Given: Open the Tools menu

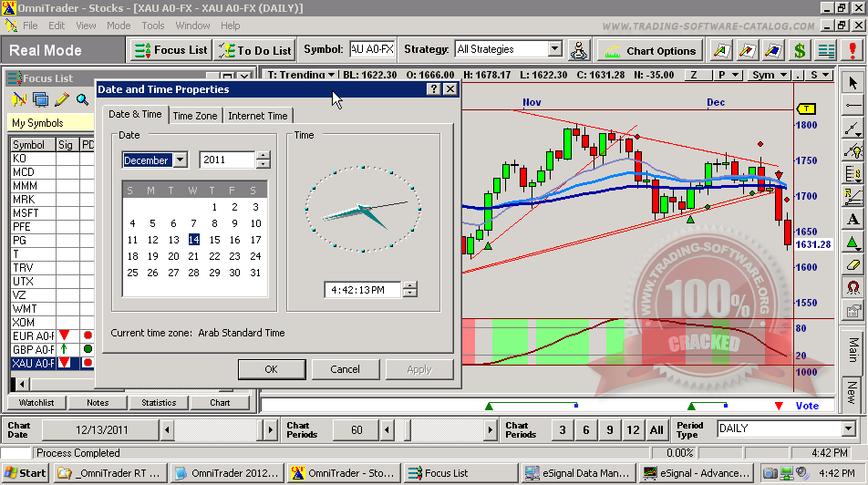Looking at the screenshot, I should [153, 26].
